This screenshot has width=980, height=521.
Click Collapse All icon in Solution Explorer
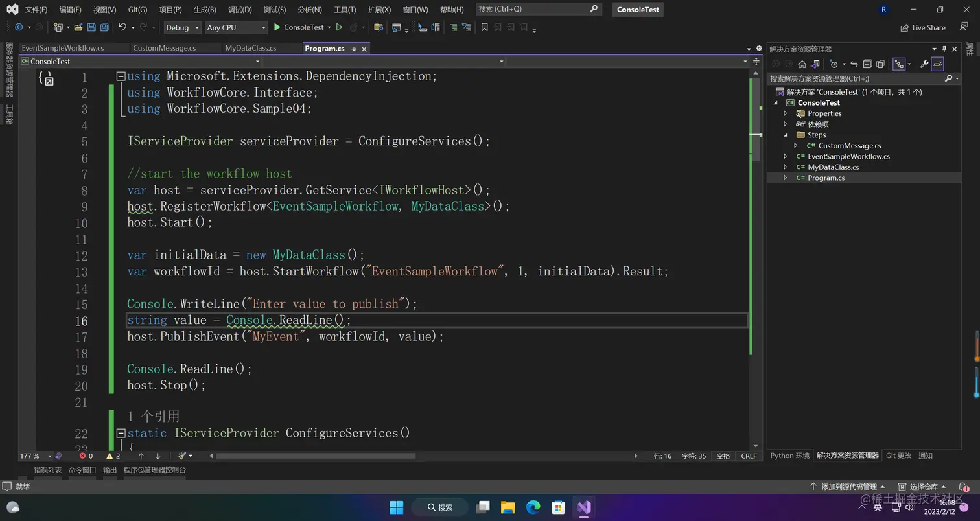click(867, 64)
